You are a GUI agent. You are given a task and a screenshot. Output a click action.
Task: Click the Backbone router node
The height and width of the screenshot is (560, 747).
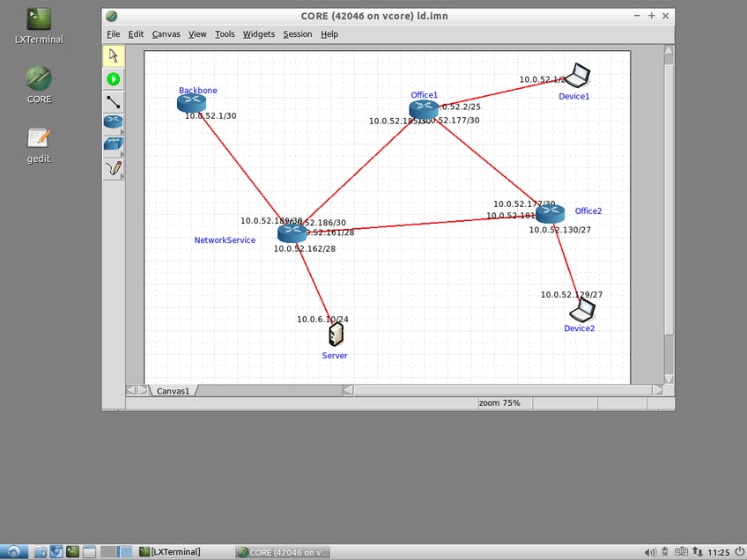(191, 102)
